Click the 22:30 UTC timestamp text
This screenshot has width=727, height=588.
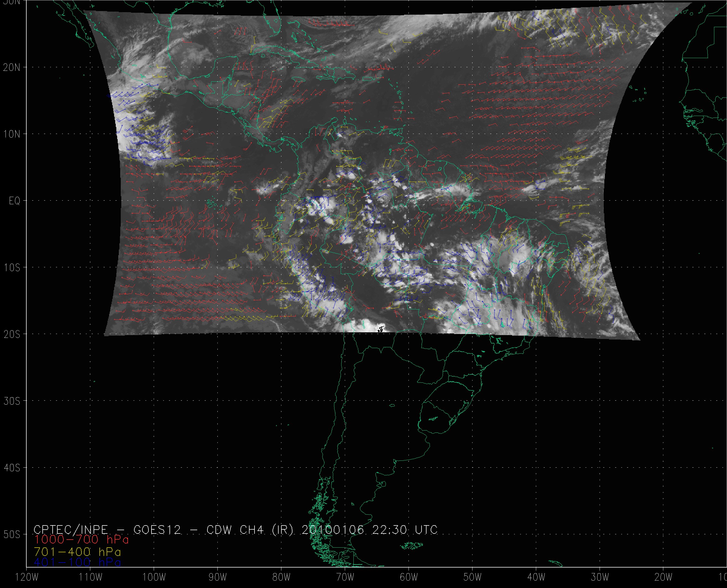[404, 530]
